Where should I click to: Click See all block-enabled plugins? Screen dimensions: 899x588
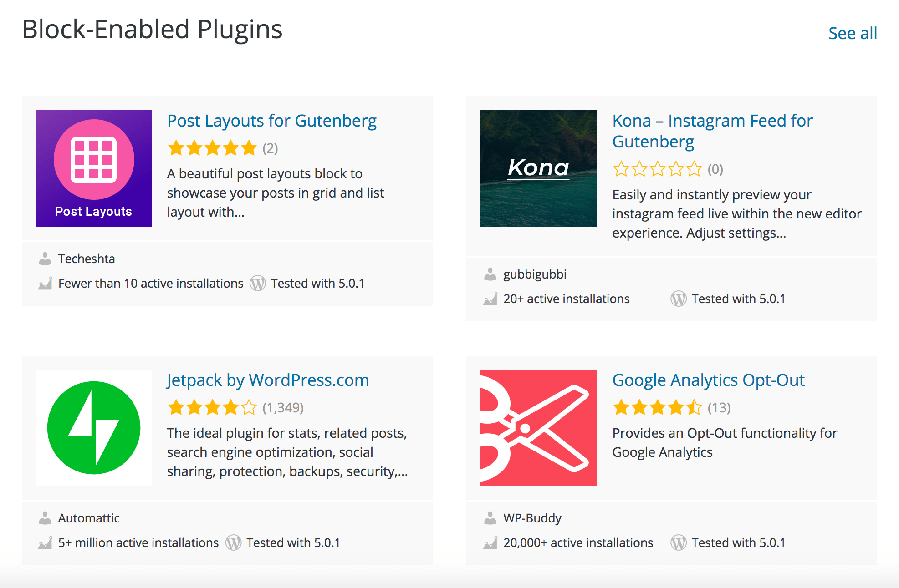852,34
